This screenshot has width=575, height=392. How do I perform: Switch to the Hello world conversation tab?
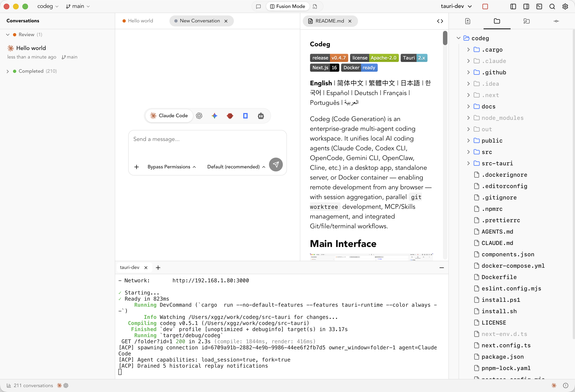[x=138, y=21]
